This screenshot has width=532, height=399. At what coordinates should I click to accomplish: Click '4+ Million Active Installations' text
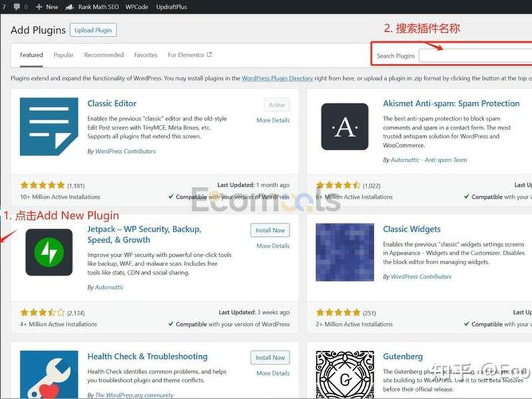[x=59, y=325]
